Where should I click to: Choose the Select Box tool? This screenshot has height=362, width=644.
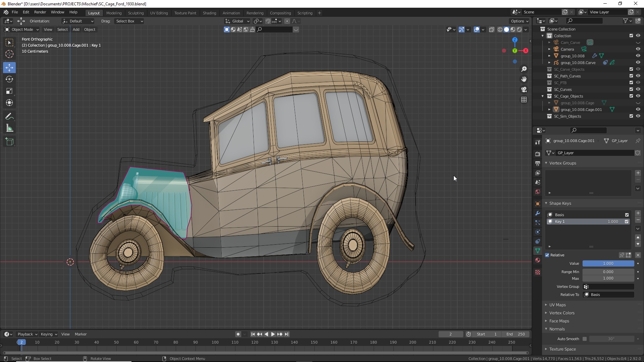pyautogui.click(x=9, y=42)
